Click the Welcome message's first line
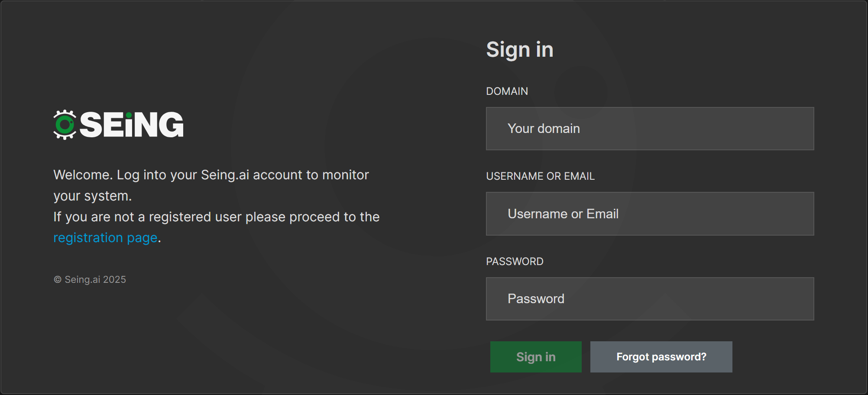The image size is (868, 395). click(x=211, y=175)
